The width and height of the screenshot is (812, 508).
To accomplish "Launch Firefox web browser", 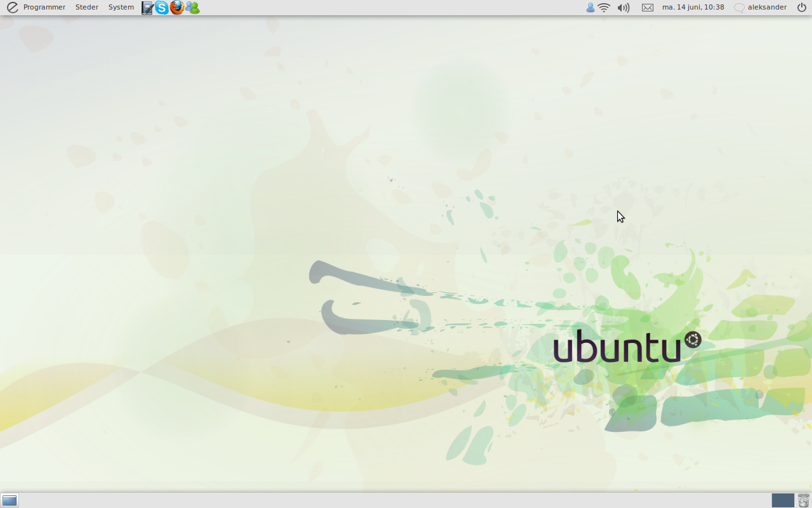I will coord(176,8).
